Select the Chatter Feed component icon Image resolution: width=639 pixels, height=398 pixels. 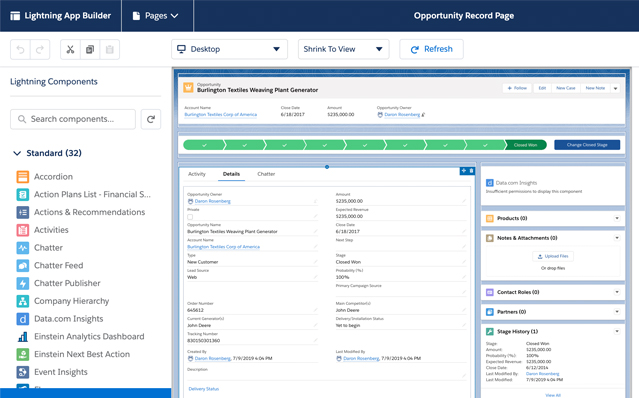[x=23, y=266]
